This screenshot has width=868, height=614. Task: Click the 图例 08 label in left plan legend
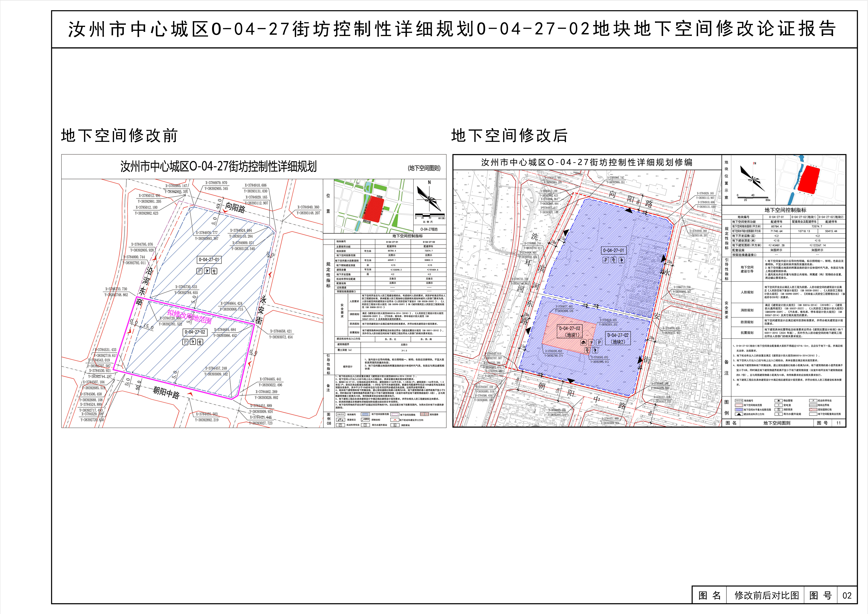coord(329,419)
